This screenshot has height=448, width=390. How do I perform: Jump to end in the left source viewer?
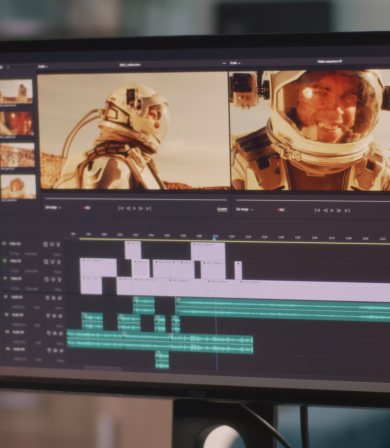(x=148, y=208)
